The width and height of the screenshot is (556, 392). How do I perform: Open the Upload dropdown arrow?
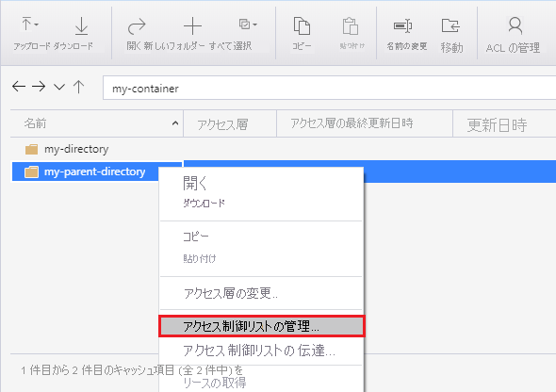(x=37, y=24)
